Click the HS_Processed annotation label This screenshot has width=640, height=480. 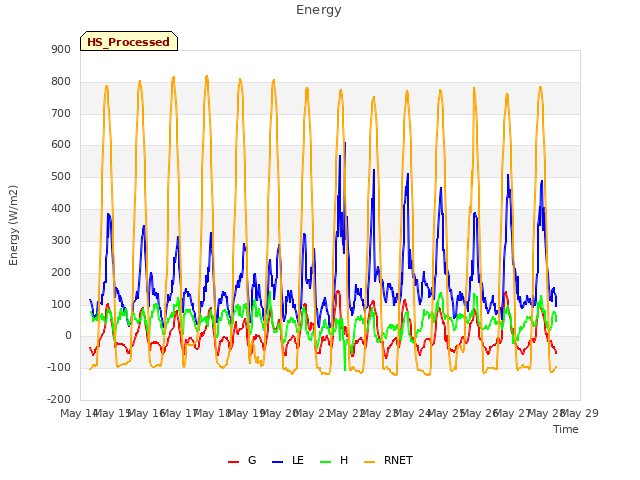[x=129, y=41]
